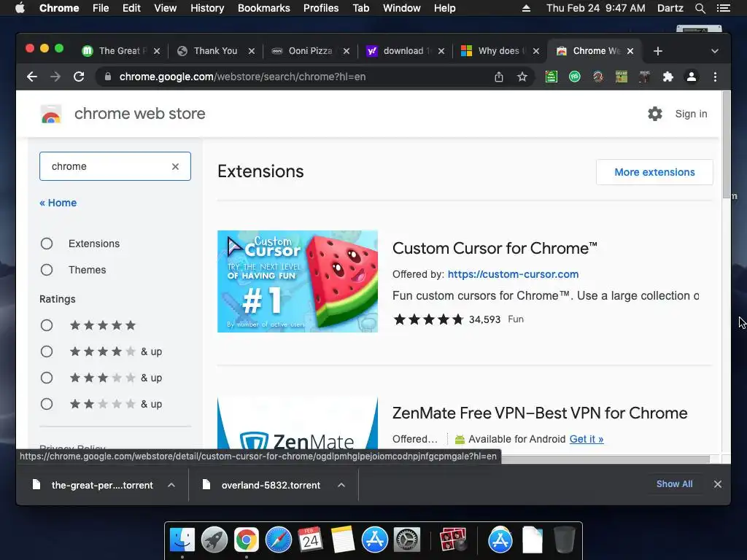The image size is (747, 560).
Task: Click Show All downloads
Action: tap(674, 484)
